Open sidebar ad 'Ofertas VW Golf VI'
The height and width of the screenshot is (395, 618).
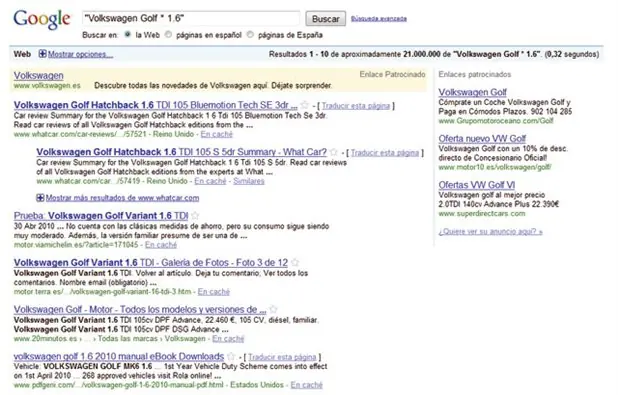tap(477, 185)
